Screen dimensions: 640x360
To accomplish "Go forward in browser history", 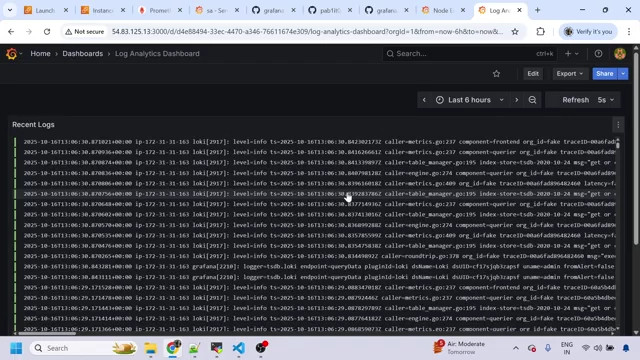I will point(29,31).
